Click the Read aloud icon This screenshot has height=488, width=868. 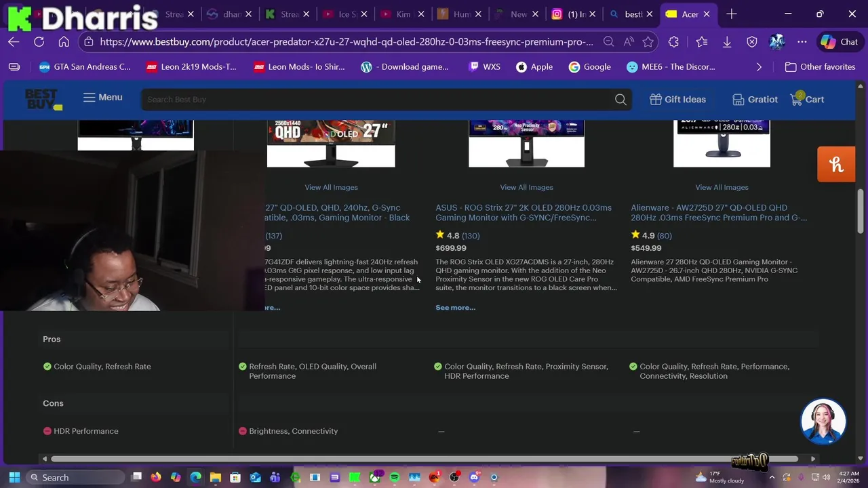click(629, 42)
